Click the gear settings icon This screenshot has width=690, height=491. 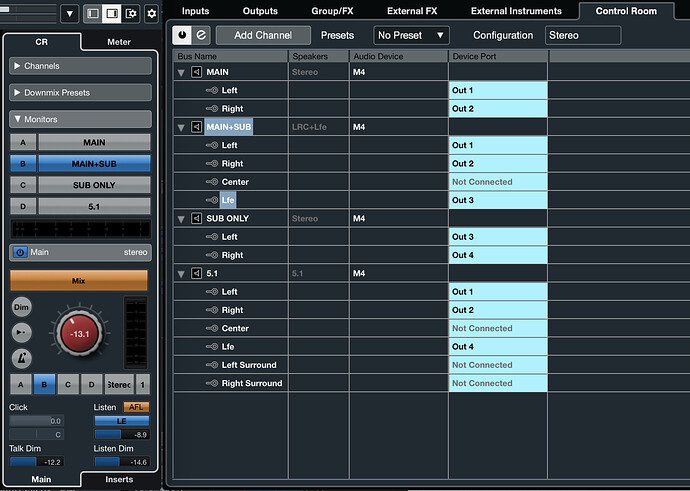point(151,14)
